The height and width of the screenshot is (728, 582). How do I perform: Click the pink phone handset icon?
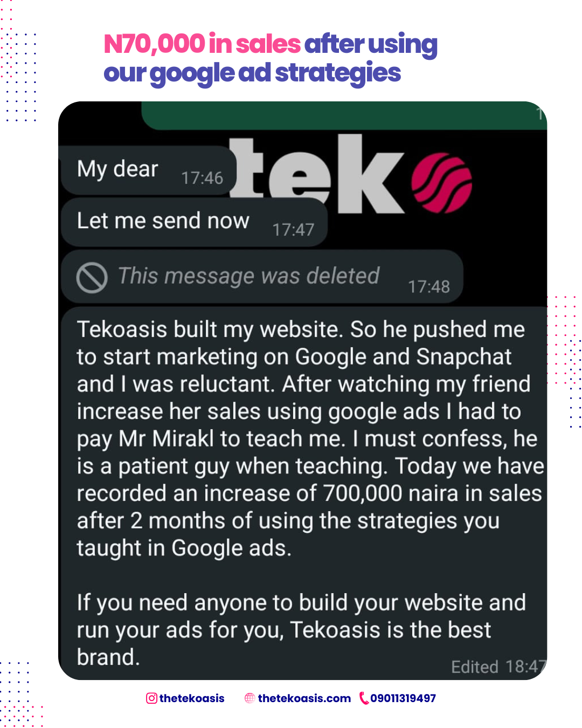click(364, 698)
